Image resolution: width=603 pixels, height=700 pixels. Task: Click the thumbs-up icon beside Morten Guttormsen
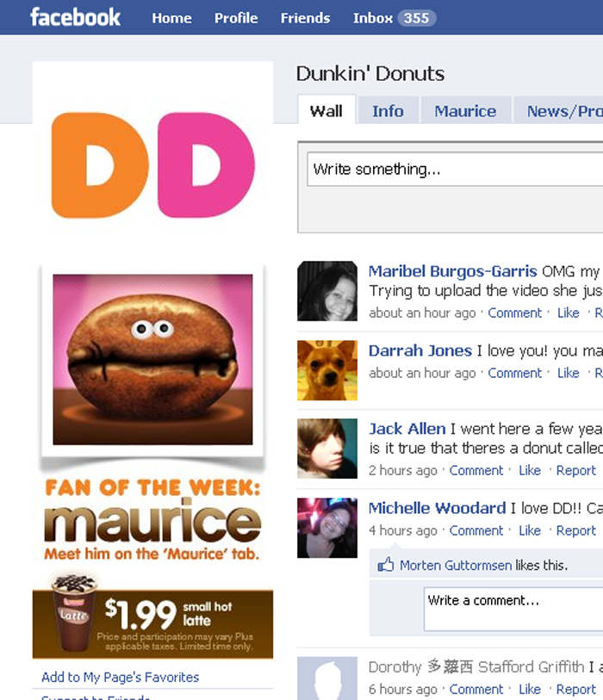point(386,565)
